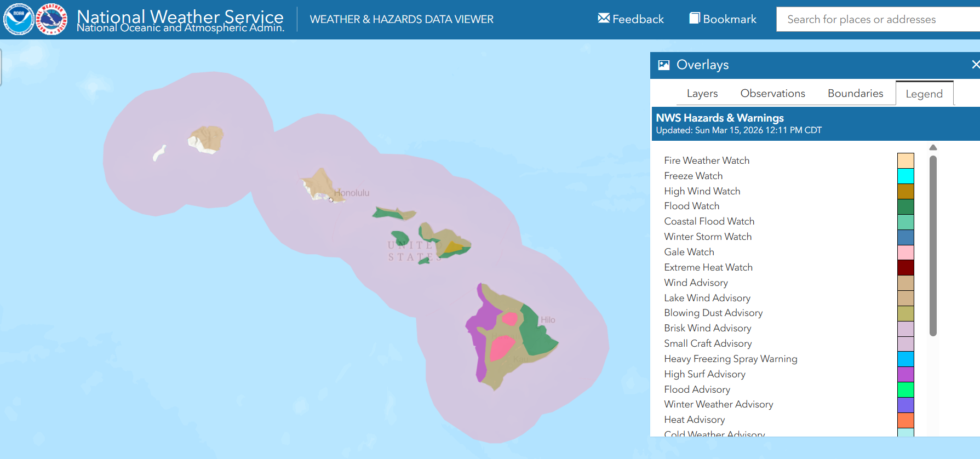The image size is (980, 459).
Task: Click the Overlays panel title
Action: pos(702,65)
